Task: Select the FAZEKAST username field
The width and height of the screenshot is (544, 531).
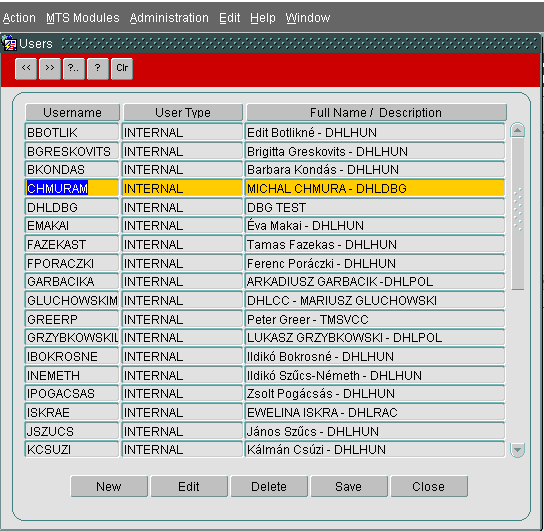Action: tap(72, 245)
